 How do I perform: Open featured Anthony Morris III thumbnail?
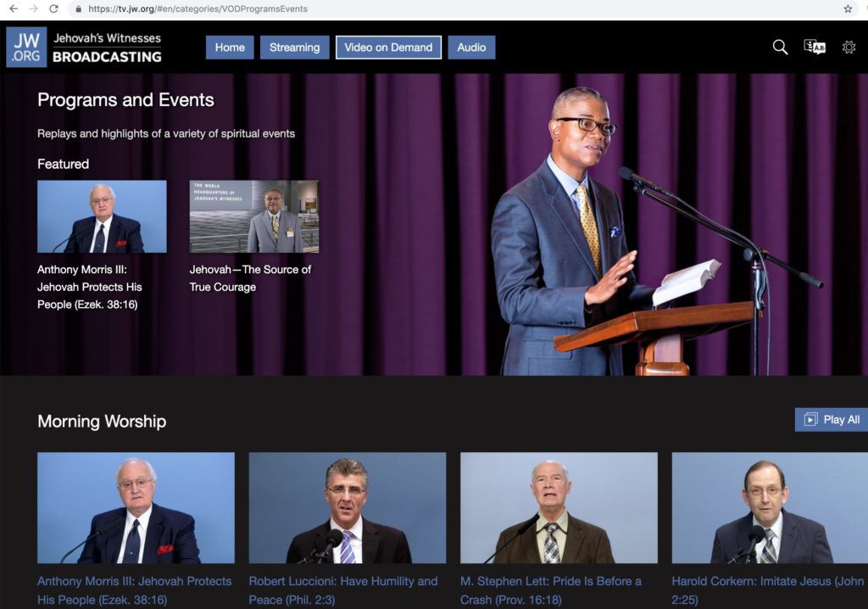(102, 216)
